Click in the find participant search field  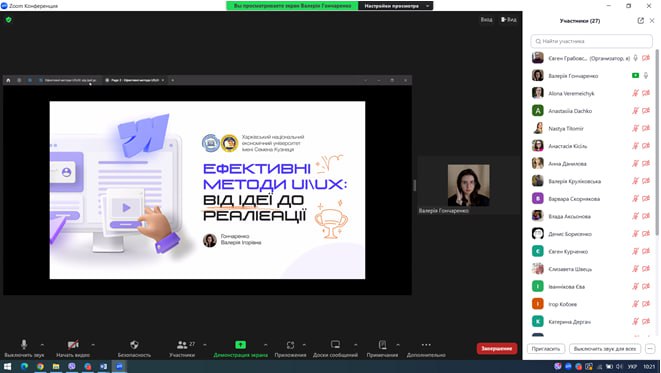click(x=591, y=41)
